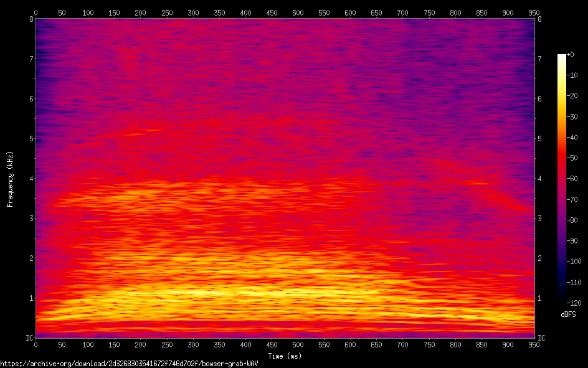The height and width of the screenshot is (368, 588).
Task: Click the 300 ms tick on the top time axis
Action: coord(193,12)
